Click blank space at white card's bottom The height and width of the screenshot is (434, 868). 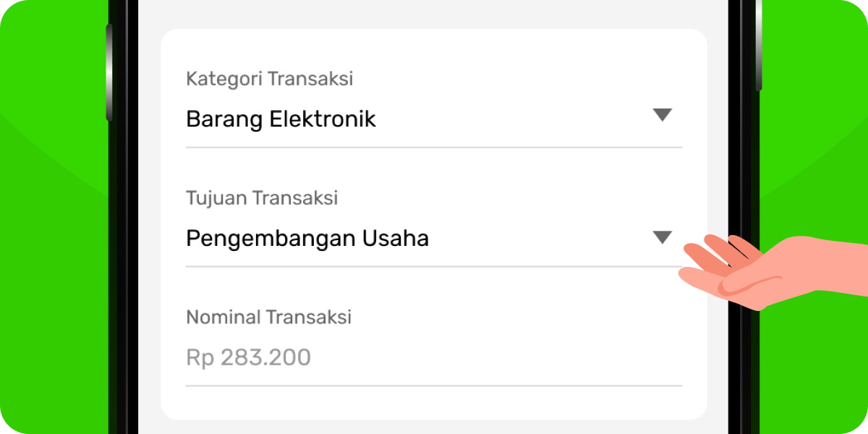(x=433, y=404)
